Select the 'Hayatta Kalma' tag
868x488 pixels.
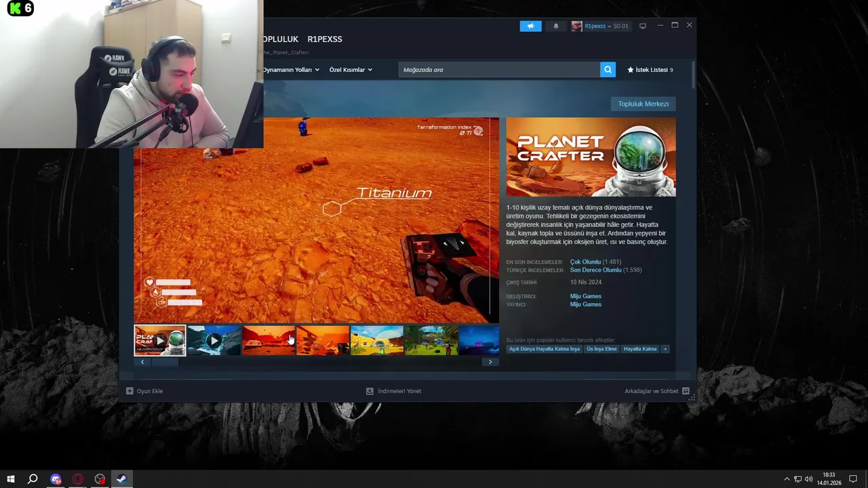(640, 349)
